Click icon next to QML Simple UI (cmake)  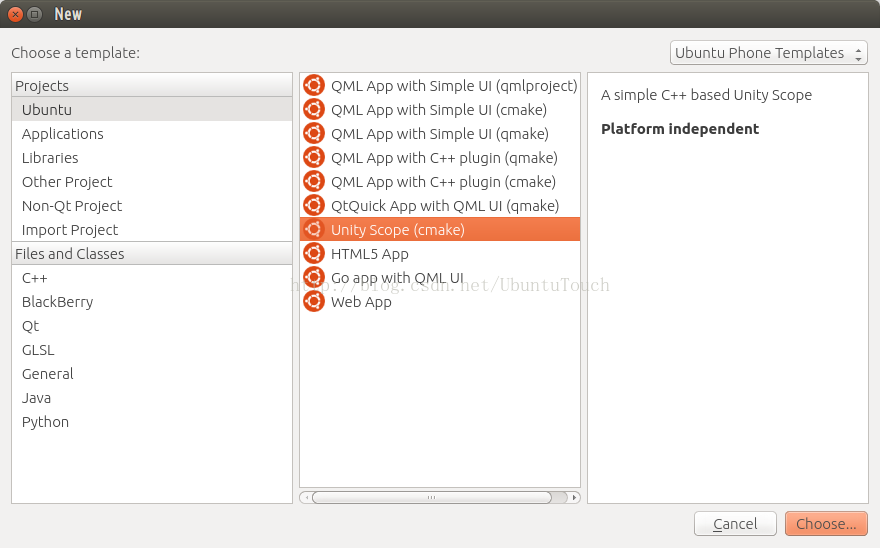[x=314, y=109]
